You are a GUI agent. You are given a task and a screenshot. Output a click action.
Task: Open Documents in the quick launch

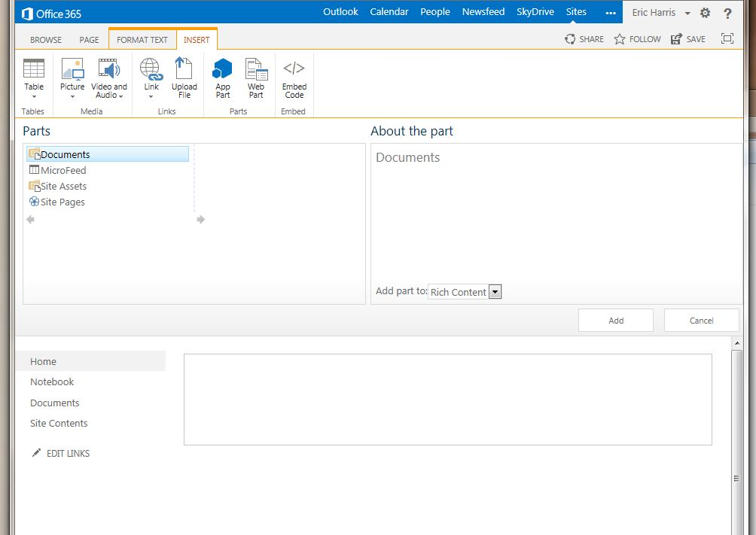tap(54, 403)
